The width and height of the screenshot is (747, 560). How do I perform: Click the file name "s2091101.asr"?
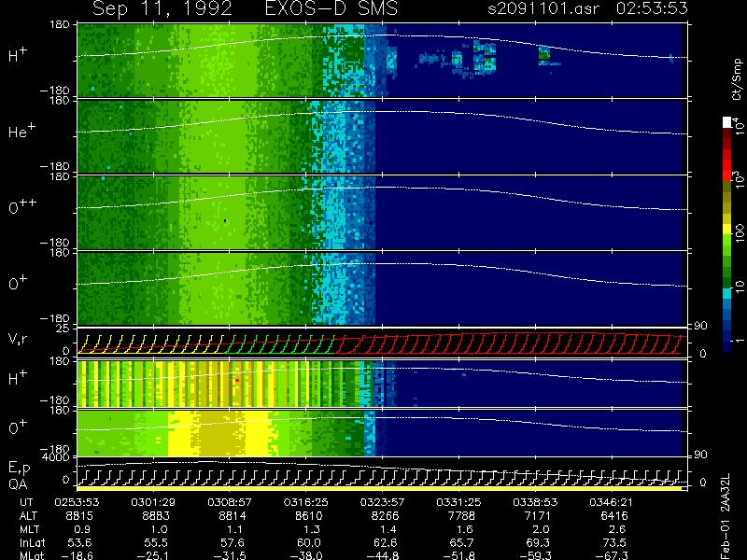click(543, 8)
